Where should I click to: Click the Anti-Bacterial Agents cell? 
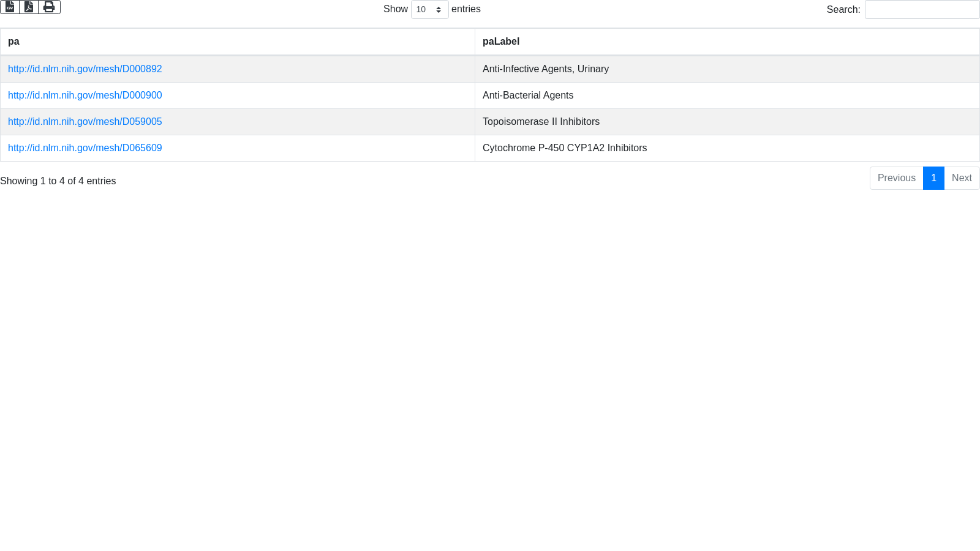coord(527,96)
